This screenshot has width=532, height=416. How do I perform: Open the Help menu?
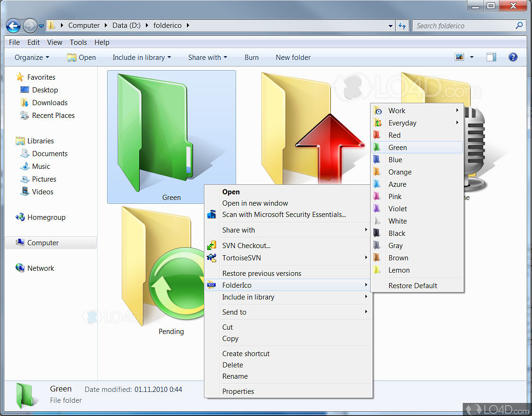(102, 42)
